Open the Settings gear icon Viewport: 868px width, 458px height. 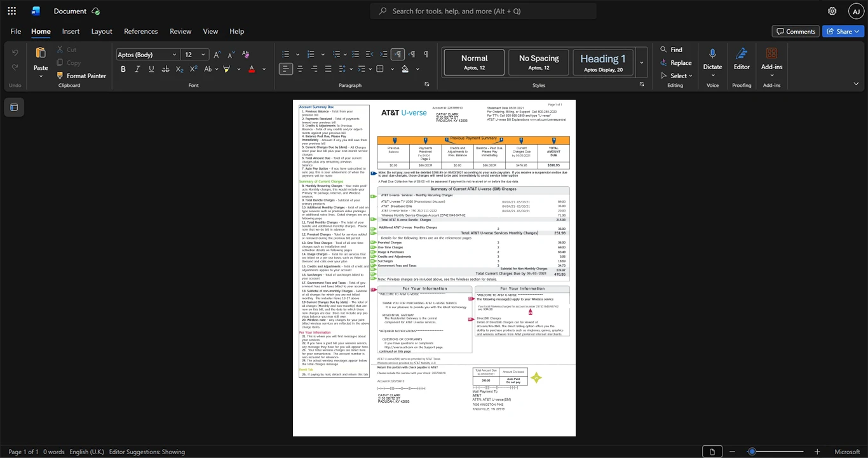832,11
